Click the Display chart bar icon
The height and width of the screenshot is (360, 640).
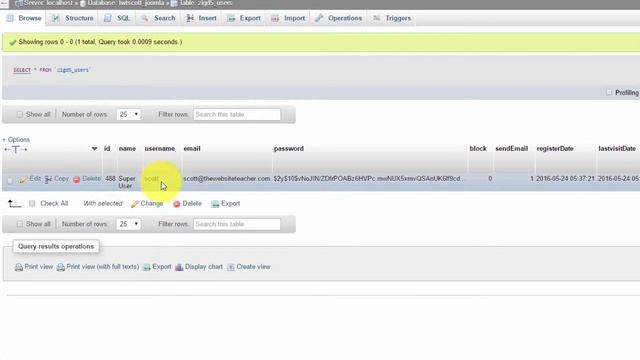179,267
